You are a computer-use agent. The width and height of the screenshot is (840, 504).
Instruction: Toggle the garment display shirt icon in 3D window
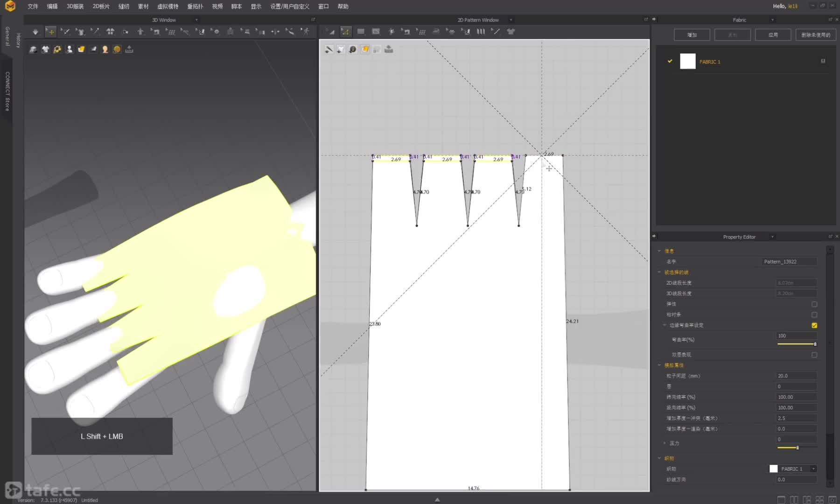pyautogui.click(x=45, y=49)
